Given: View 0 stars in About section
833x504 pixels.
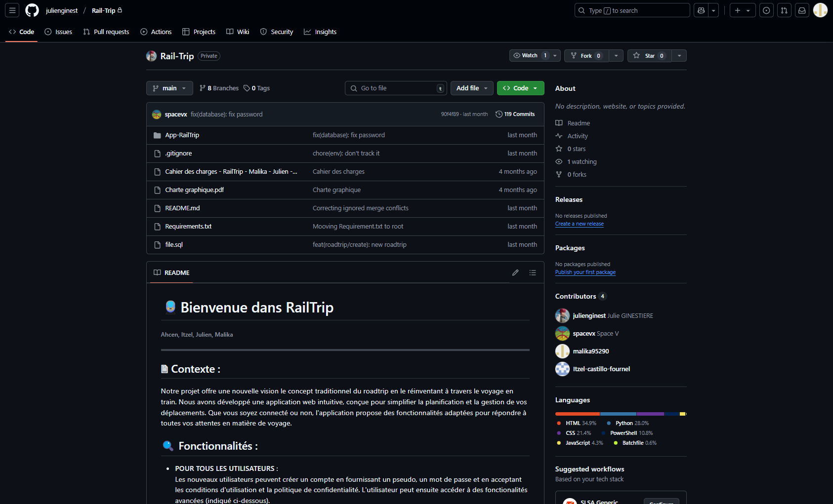Looking at the screenshot, I should coord(571,149).
